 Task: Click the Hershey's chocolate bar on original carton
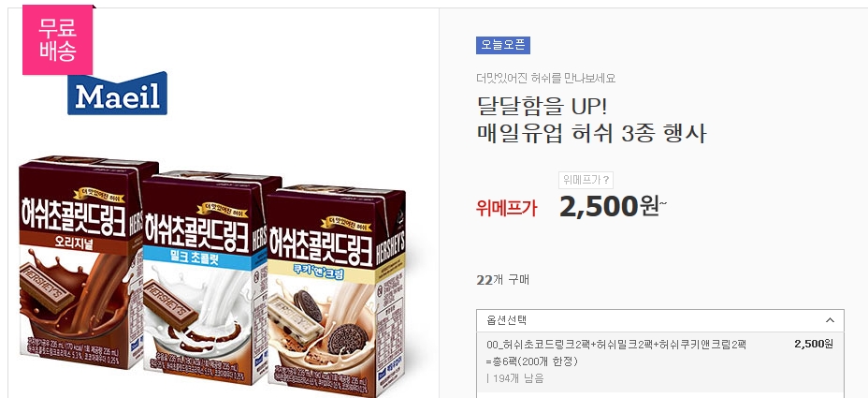(47, 287)
